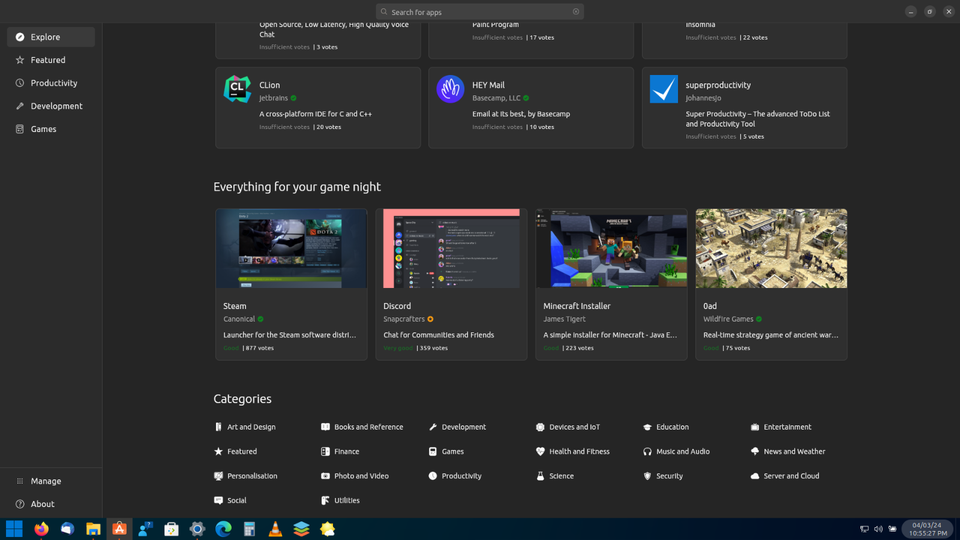Open the Games category link
This screenshot has height=540, width=960.
pos(446,451)
